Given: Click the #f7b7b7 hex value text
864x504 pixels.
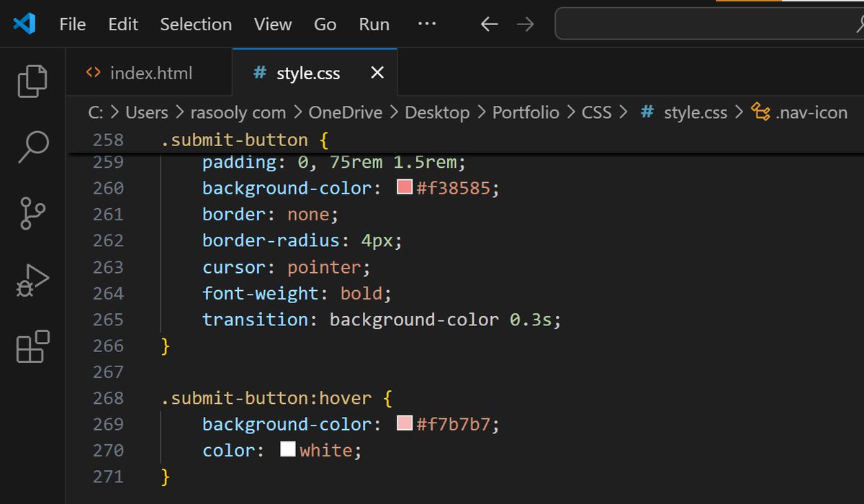Looking at the screenshot, I should (454, 424).
